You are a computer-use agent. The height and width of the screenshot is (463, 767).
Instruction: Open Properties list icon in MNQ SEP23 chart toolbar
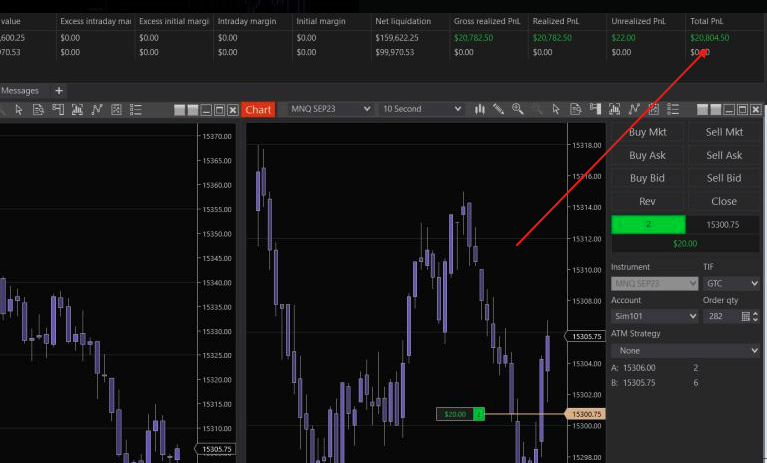(x=673, y=110)
